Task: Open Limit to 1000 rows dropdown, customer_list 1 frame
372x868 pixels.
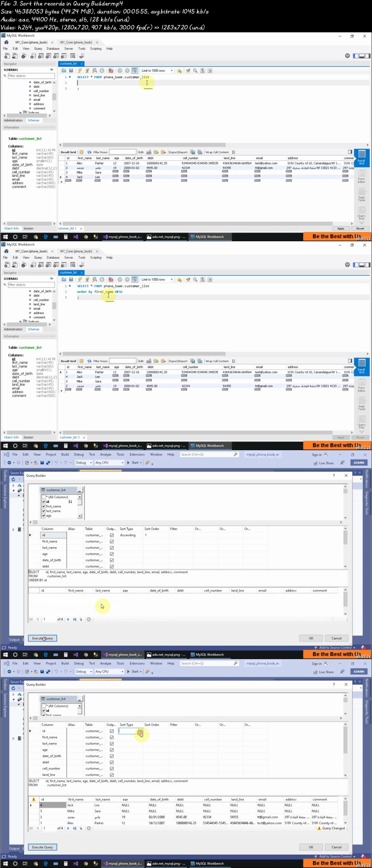Action: tap(171, 70)
